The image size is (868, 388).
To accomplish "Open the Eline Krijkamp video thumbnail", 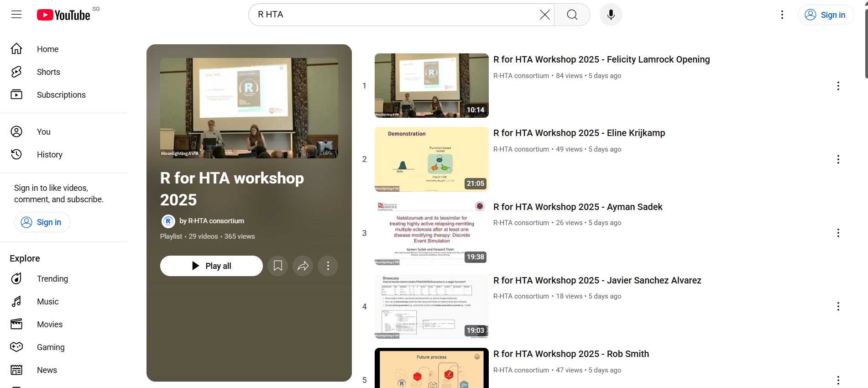I will point(431,159).
